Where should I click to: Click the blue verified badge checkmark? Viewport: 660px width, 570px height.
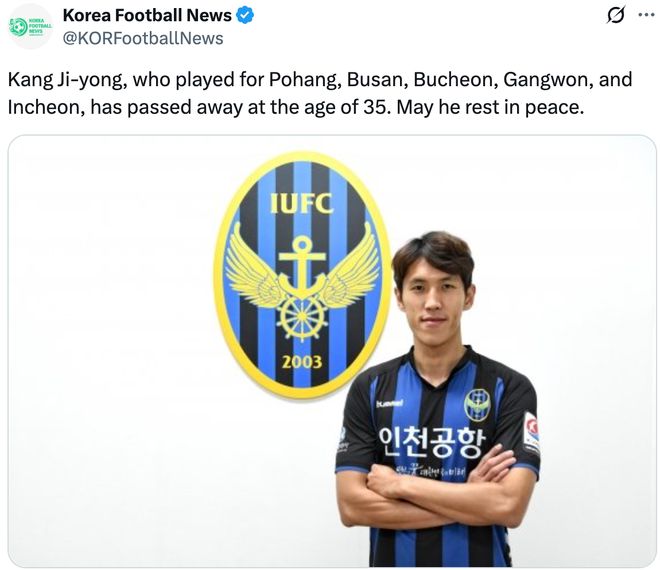(245, 16)
